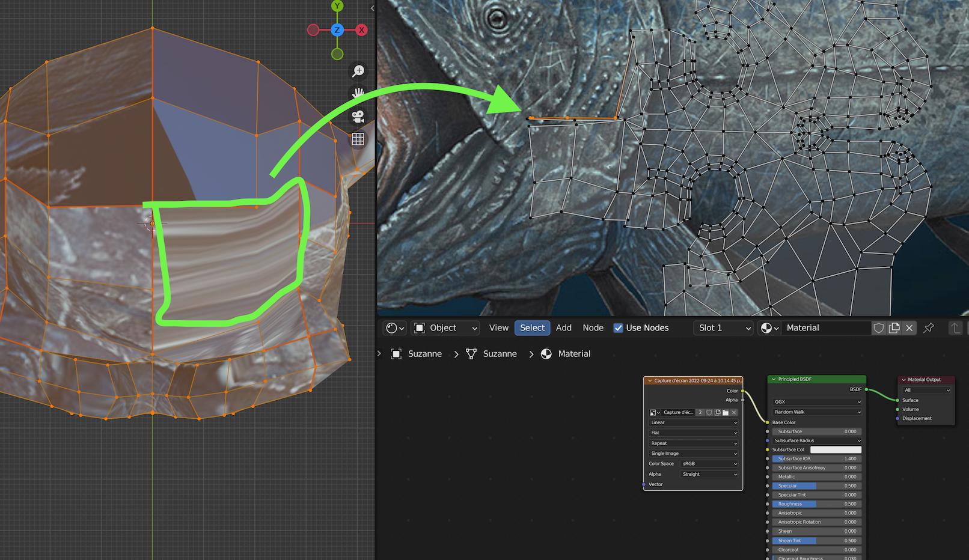
Task: Open the View menu in node editor
Action: [x=498, y=328]
